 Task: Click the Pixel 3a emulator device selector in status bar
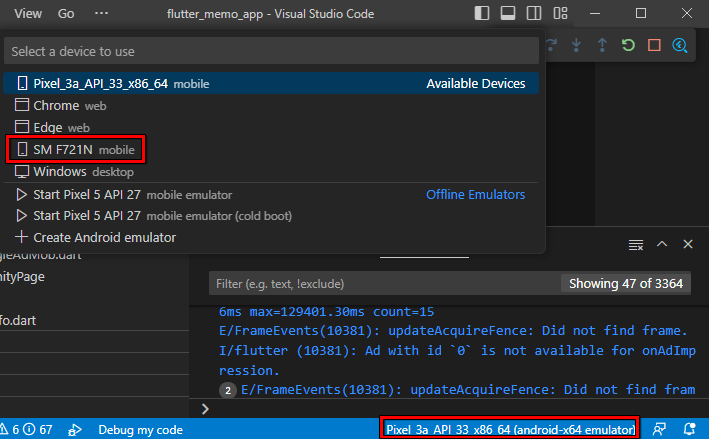point(510,429)
